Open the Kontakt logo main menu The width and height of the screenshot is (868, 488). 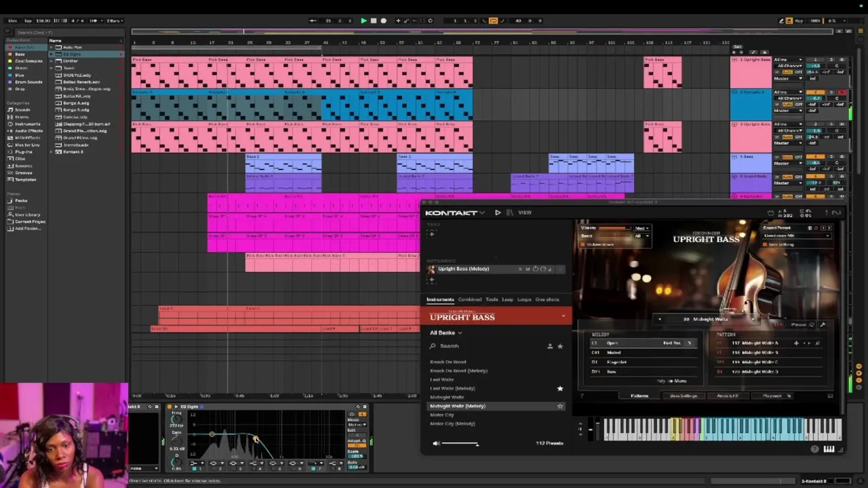tap(454, 213)
